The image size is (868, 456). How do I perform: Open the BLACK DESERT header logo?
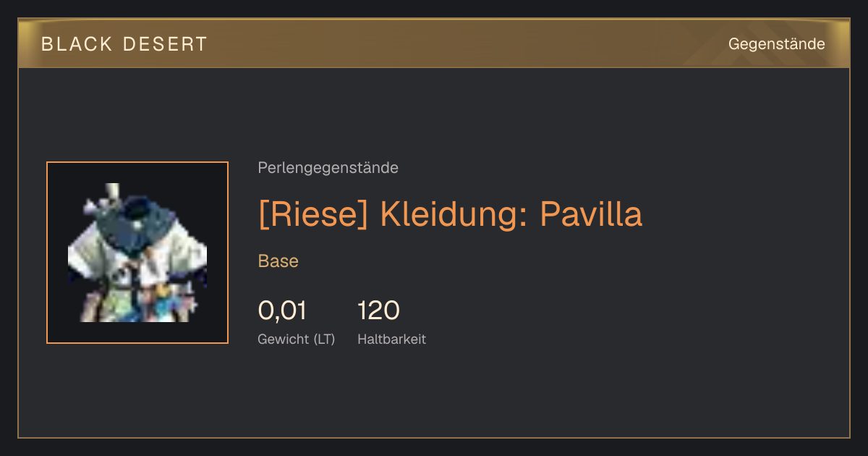[124, 44]
